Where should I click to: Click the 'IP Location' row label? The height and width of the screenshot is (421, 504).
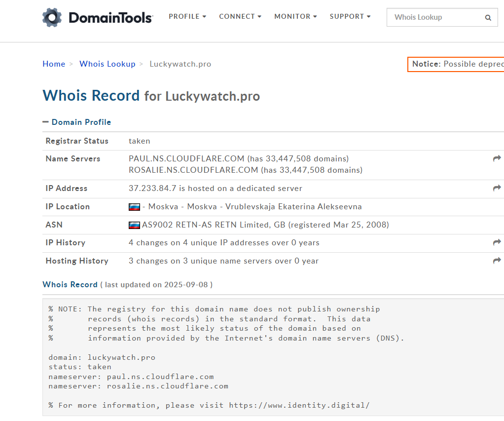pyautogui.click(x=68, y=206)
